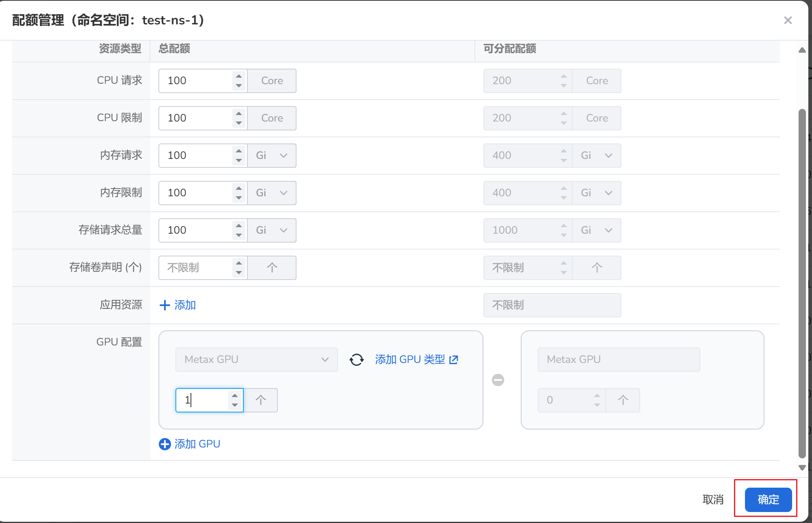Click the 总配额 column header
812x523 pixels.
click(x=174, y=49)
